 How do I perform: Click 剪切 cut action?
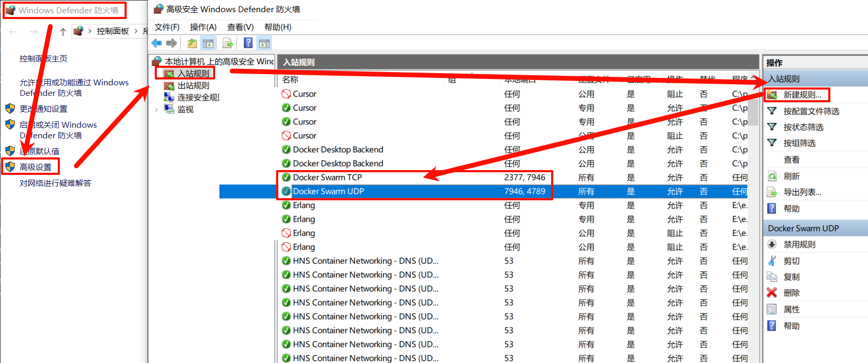(792, 261)
